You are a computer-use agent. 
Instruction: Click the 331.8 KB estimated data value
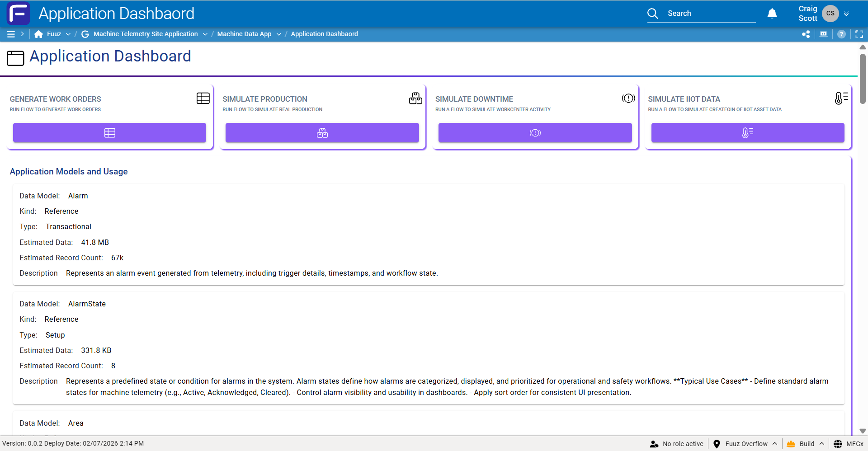(x=96, y=350)
